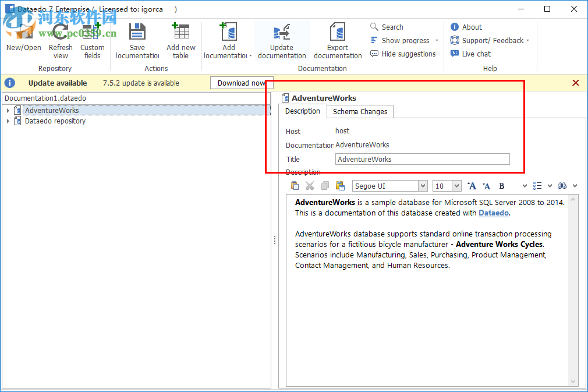Click the Title input field
The width and height of the screenshot is (588, 392).
pyautogui.click(x=422, y=159)
